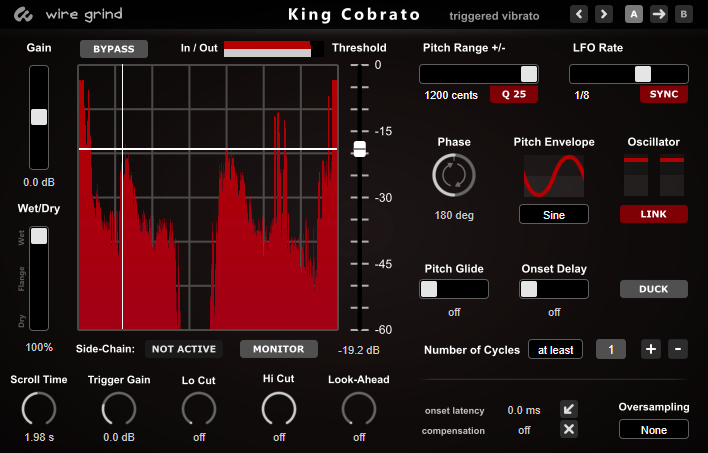The image size is (708, 453).
Task: Select preset slot A
Action: click(634, 14)
